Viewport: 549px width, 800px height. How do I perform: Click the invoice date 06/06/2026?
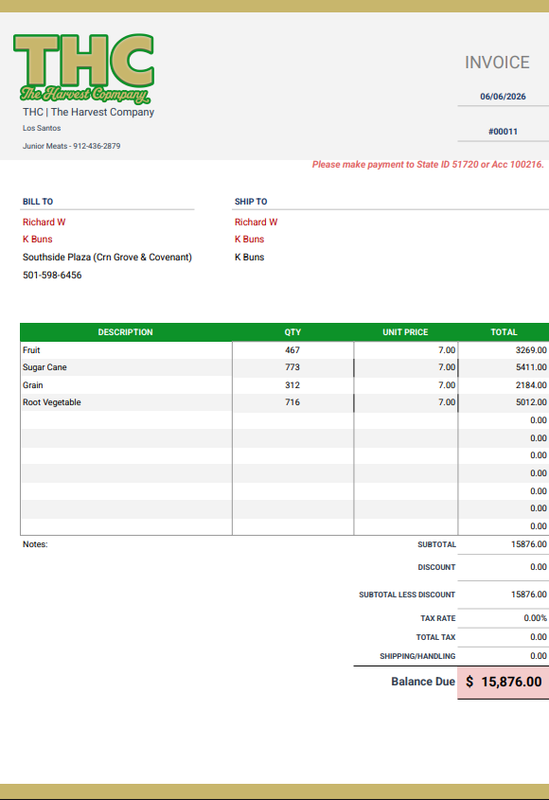click(x=503, y=96)
